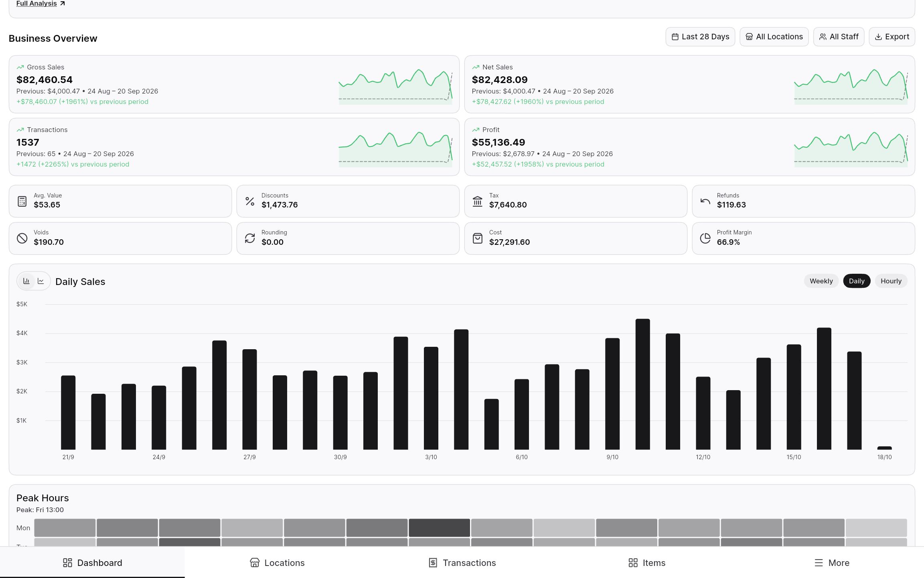Go to the Transactions tab
The width and height of the screenshot is (924, 578).
tap(462, 563)
